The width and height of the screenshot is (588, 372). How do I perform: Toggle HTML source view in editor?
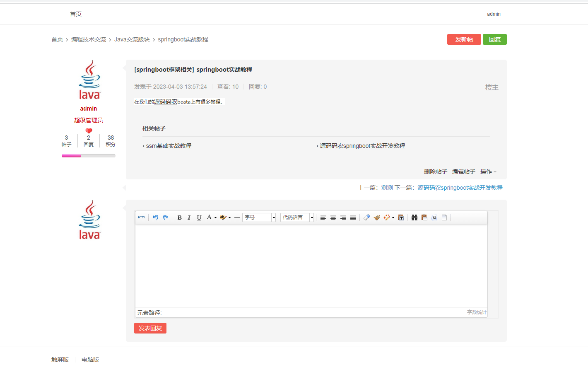(142, 217)
